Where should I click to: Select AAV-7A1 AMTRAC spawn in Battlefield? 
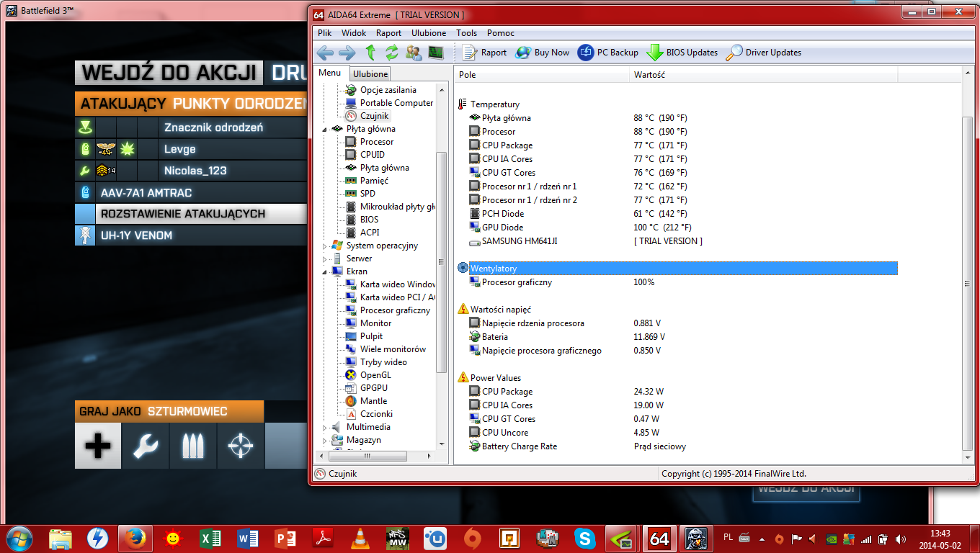point(191,193)
